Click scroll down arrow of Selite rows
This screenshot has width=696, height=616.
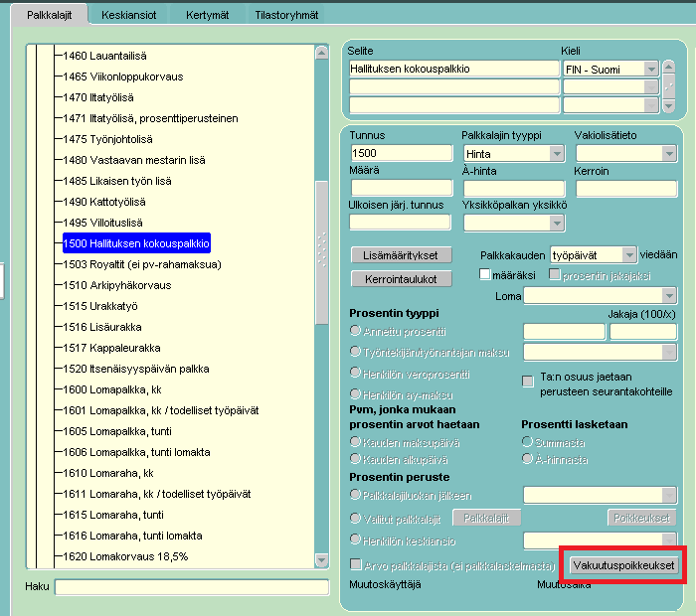(x=669, y=105)
